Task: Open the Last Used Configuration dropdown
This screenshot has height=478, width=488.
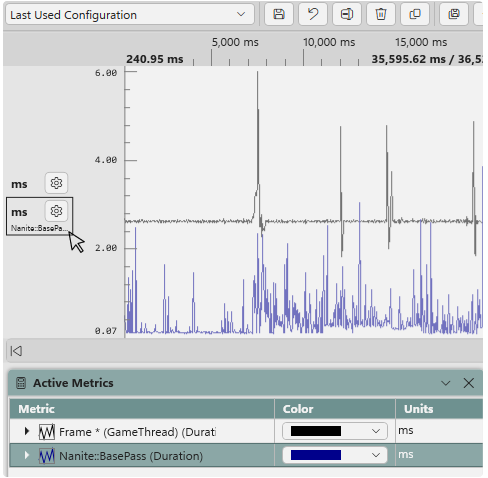Action: (130, 15)
